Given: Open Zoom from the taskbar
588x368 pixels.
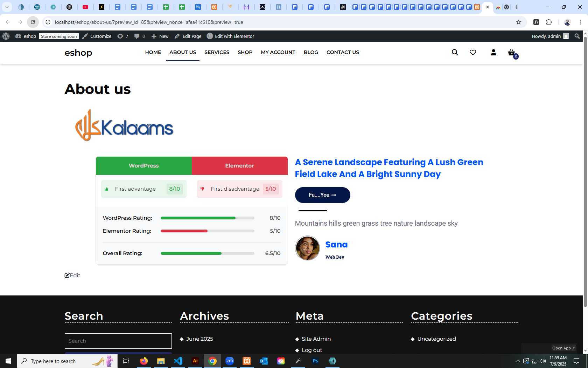Looking at the screenshot, I should 230,361.
